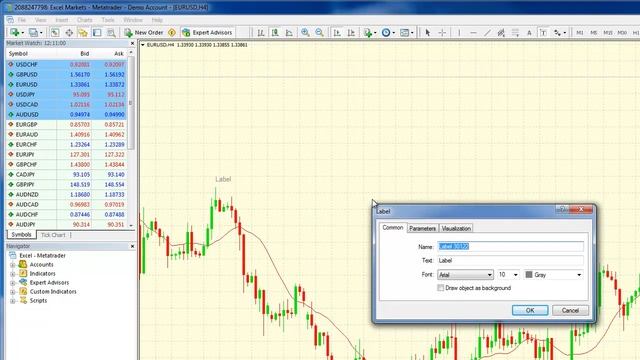Image resolution: width=640 pixels, height=360 pixels.
Task: Open the Gray color dropdown
Action: pyautogui.click(x=553, y=275)
